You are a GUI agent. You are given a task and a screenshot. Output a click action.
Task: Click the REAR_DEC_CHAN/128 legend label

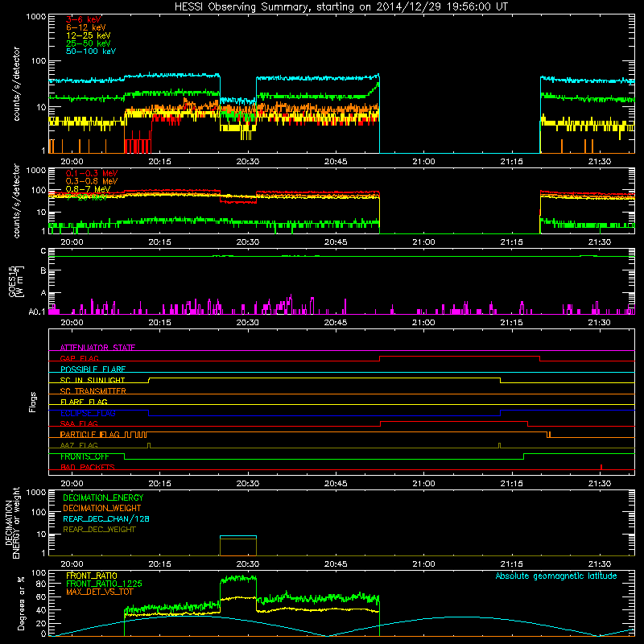point(106,518)
